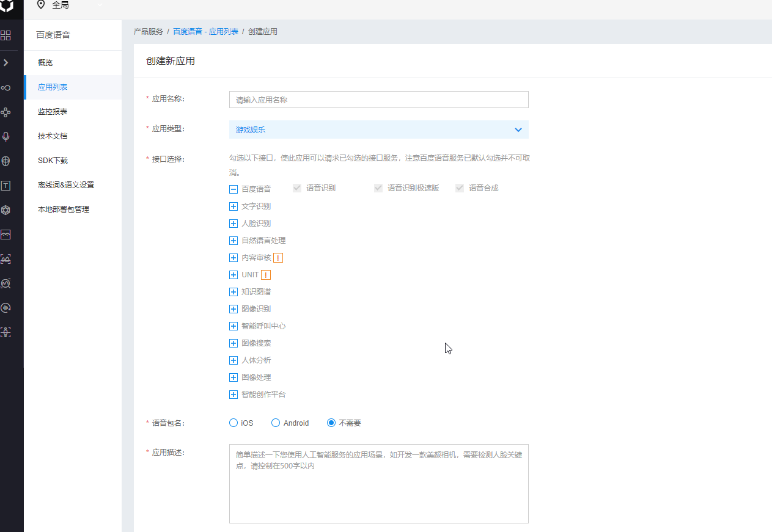Viewport: 772px width, 532px height.
Task: Click the body scan icon at sidebar bottom
Action: (x=6, y=332)
